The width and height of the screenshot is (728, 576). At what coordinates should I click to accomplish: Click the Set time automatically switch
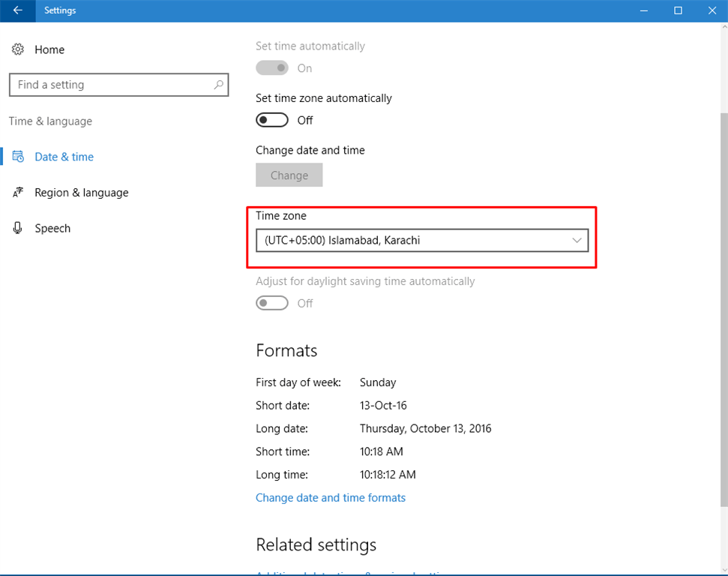point(272,67)
